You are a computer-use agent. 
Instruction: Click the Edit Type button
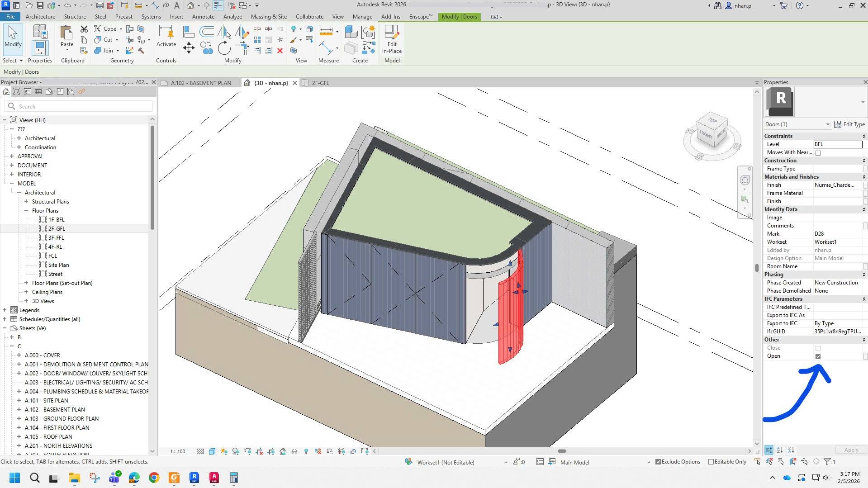849,124
